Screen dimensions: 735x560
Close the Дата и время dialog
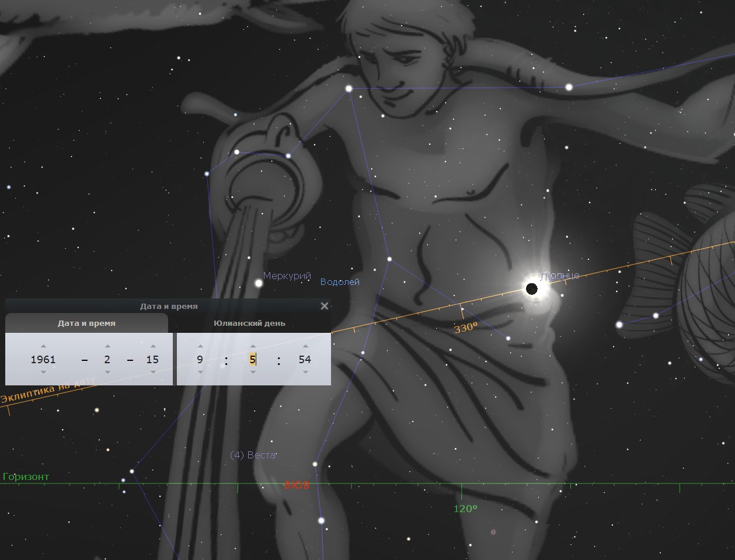[325, 306]
